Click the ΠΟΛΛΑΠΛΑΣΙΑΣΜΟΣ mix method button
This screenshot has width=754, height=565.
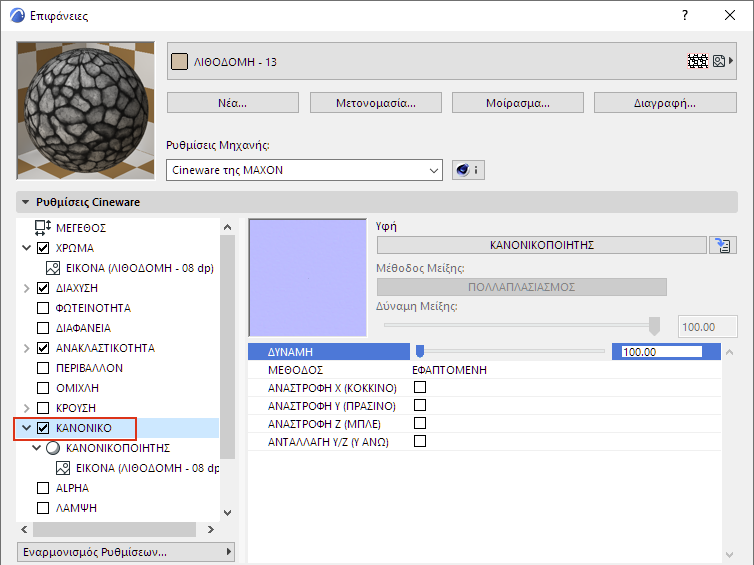tap(522, 287)
